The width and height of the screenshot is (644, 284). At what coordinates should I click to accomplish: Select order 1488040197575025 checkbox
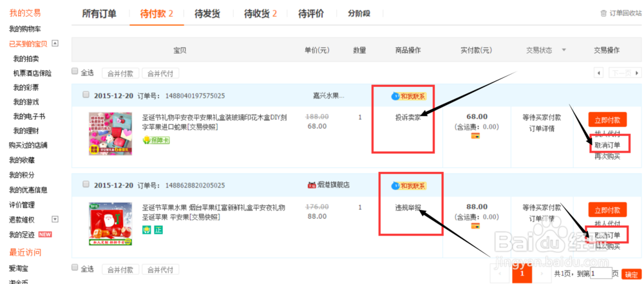tap(86, 95)
